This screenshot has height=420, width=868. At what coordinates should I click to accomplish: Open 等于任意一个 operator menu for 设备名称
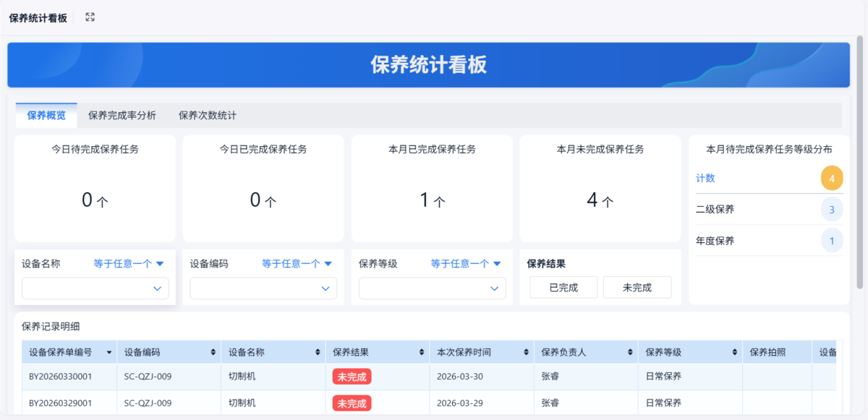129,264
